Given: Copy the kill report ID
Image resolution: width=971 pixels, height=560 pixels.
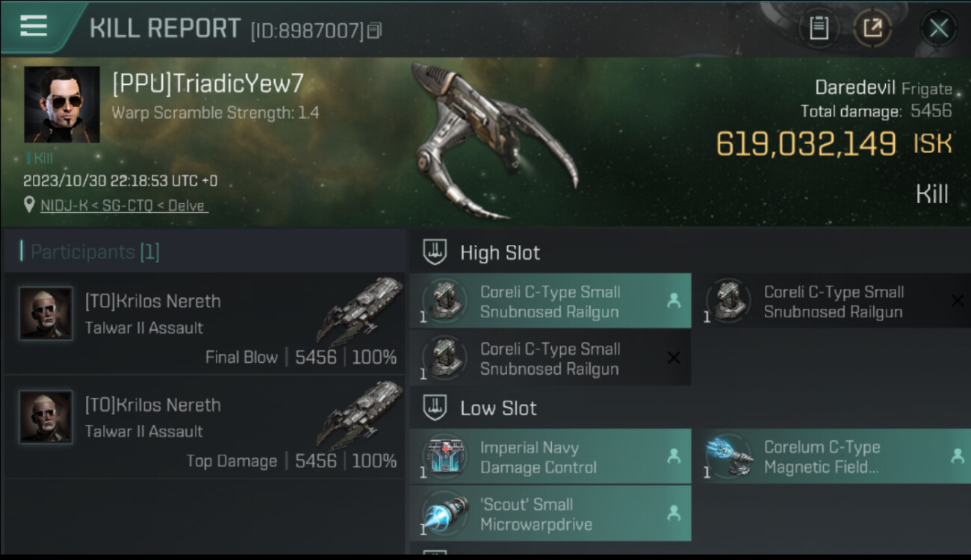Looking at the screenshot, I should 375,31.
